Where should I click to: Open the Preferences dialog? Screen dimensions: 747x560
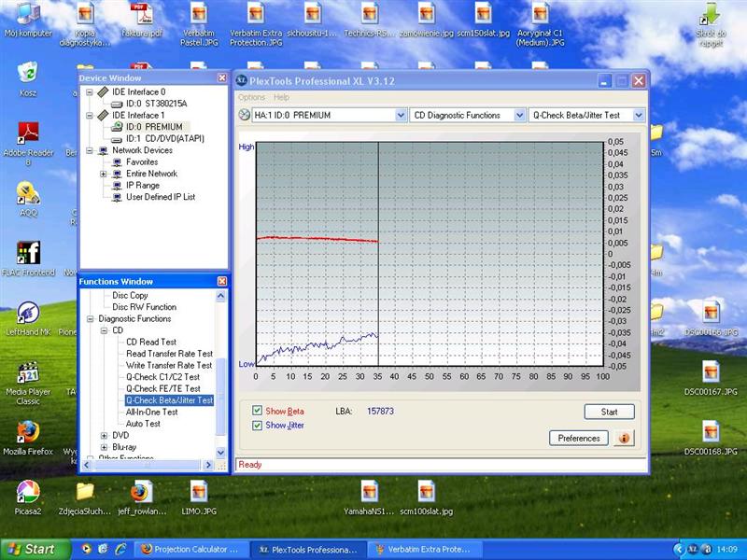tap(579, 438)
